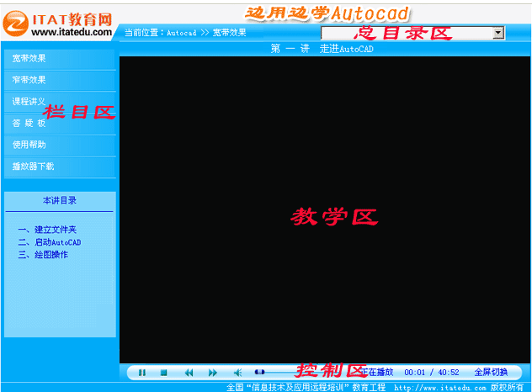Open the 课程讲义 course notes item
Image resolution: width=532 pixels, height=392 pixels.
coord(60,102)
